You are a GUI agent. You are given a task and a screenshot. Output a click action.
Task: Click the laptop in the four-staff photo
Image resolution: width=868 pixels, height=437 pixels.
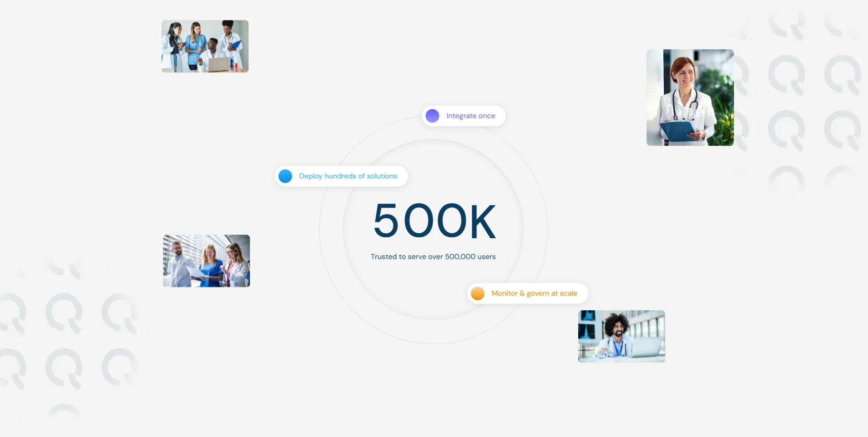click(x=219, y=64)
